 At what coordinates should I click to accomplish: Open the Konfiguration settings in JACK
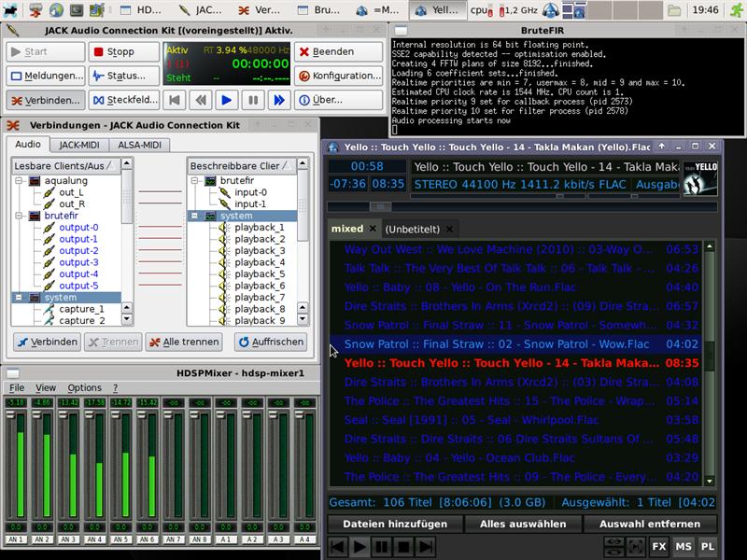pos(338,76)
